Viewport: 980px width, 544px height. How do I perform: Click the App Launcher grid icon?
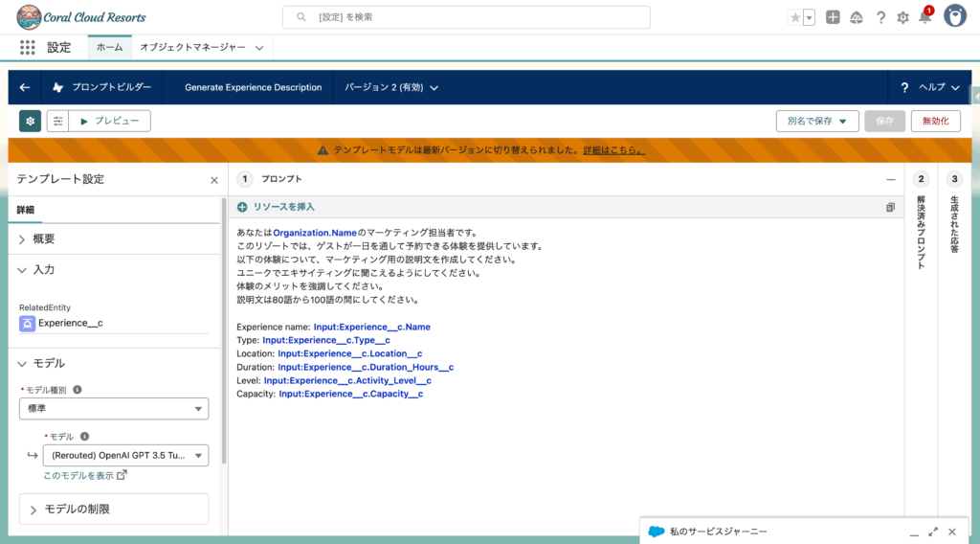pos(27,47)
